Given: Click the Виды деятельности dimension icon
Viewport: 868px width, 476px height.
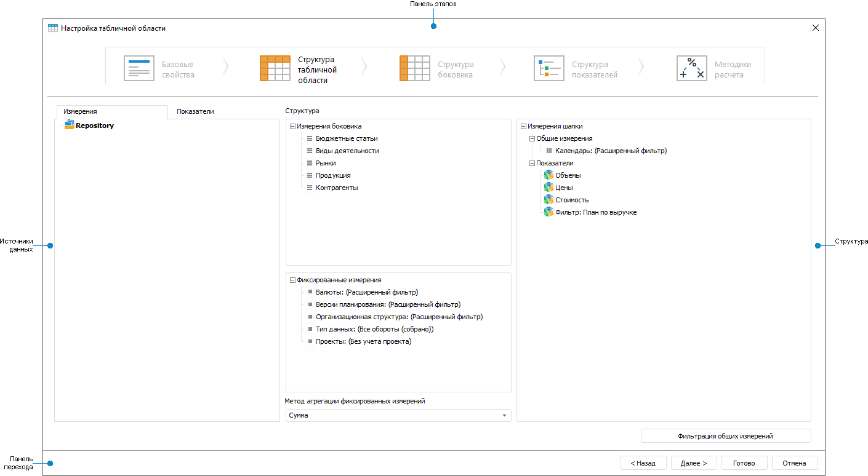Looking at the screenshot, I should point(310,151).
